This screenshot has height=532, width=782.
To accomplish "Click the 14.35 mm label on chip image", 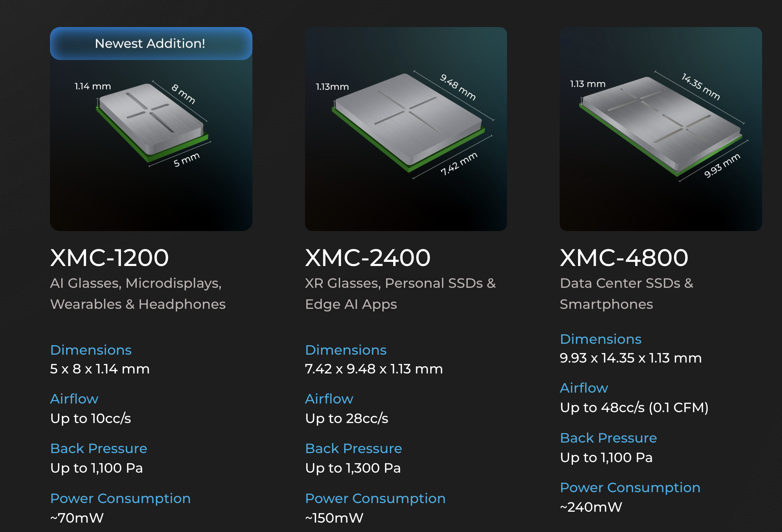I will point(700,87).
